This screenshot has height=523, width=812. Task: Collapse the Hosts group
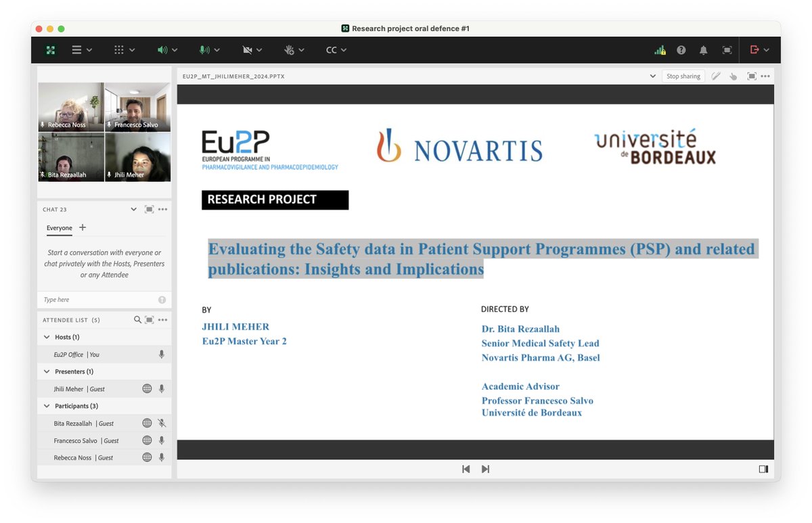47,337
